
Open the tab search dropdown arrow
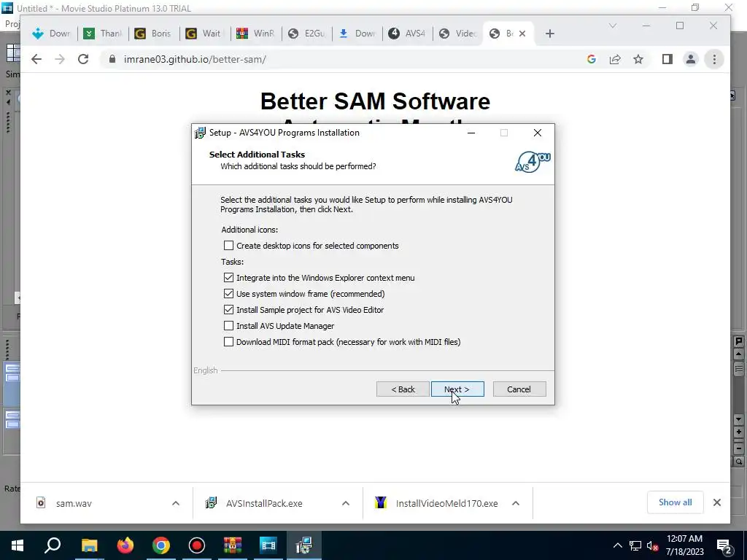pos(613,26)
